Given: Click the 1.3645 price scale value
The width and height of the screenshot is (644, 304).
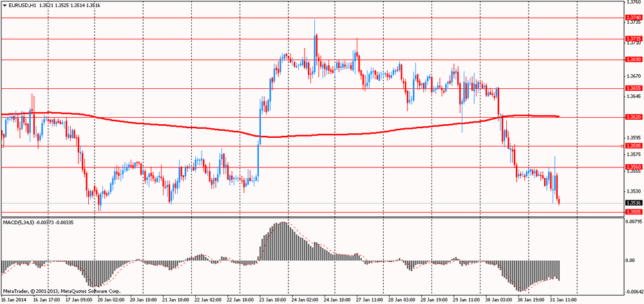Looking at the screenshot, I should [633, 96].
